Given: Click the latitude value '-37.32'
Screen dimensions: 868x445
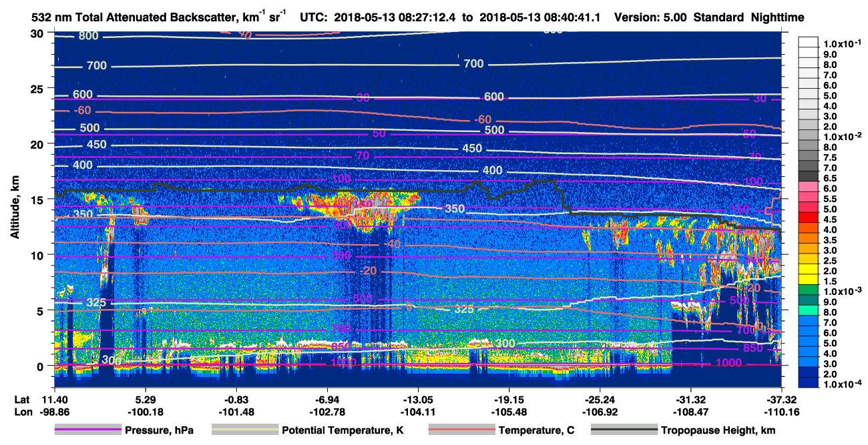Looking at the screenshot, I should 782,400.
